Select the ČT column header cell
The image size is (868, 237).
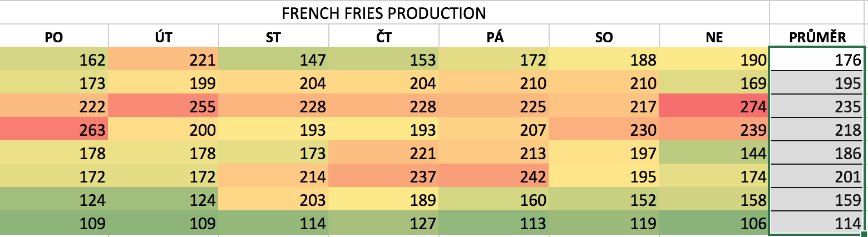tap(383, 37)
